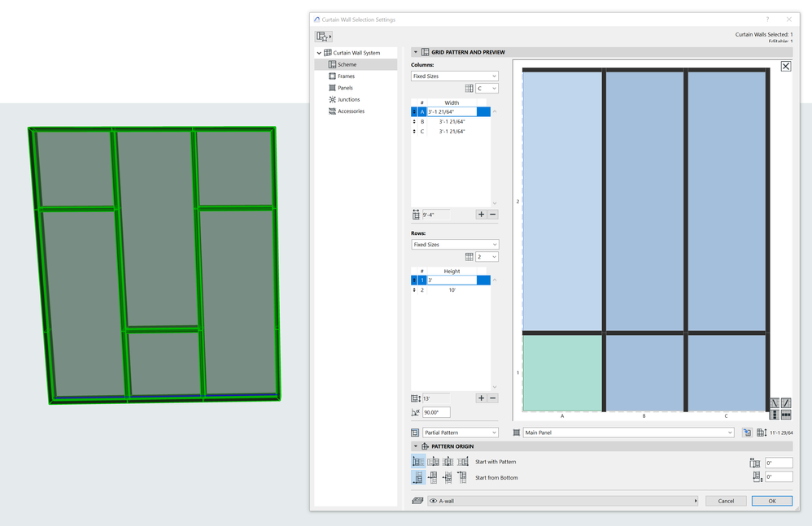The width and height of the screenshot is (812, 526).
Task: Open the Favorites picker button
Action: (x=323, y=37)
